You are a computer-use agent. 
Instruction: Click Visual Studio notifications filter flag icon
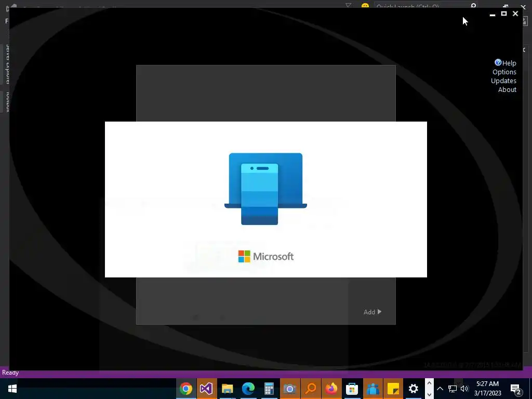click(349, 5)
